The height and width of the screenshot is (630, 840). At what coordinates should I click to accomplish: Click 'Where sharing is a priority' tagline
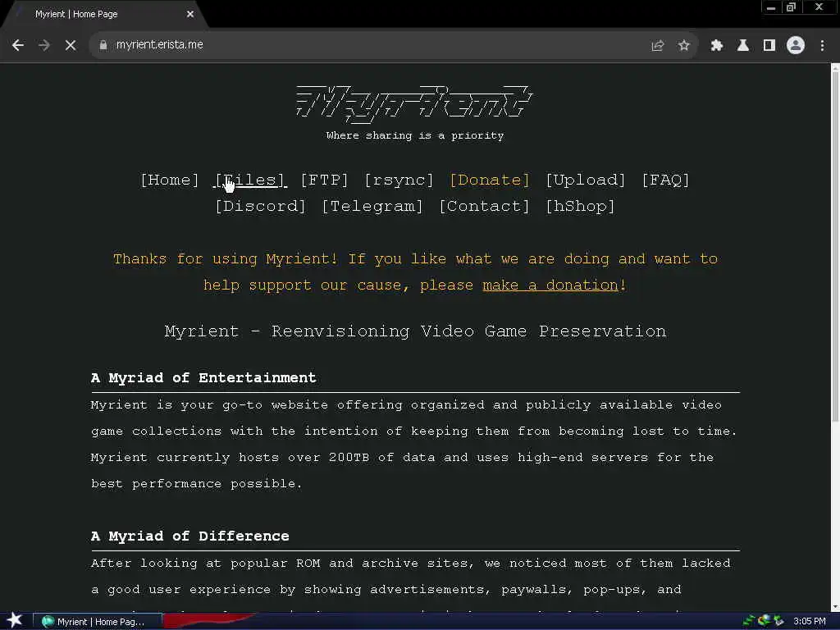click(414, 135)
